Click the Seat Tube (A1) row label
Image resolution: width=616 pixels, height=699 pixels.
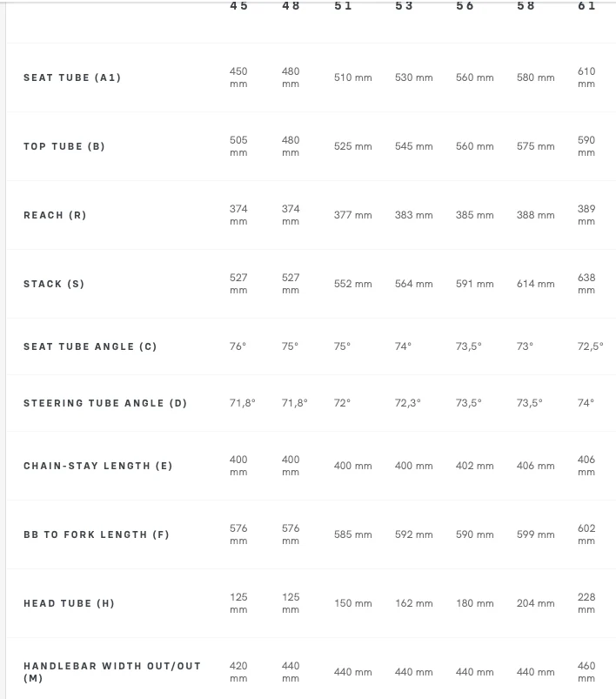71,77
